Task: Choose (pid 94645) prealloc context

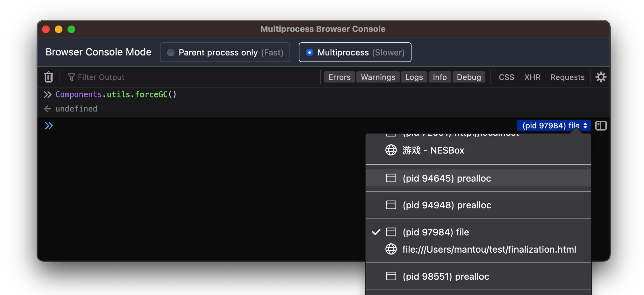Action: (478, 178)
